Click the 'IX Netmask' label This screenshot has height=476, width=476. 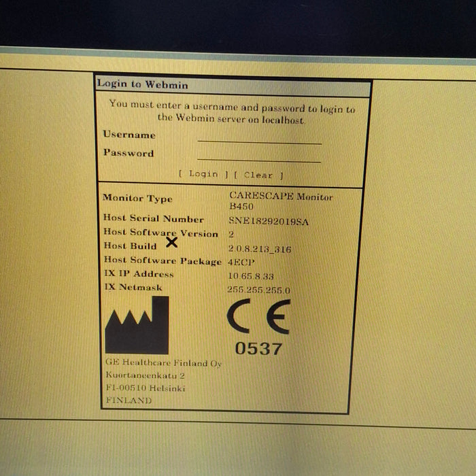coord(133,287)
